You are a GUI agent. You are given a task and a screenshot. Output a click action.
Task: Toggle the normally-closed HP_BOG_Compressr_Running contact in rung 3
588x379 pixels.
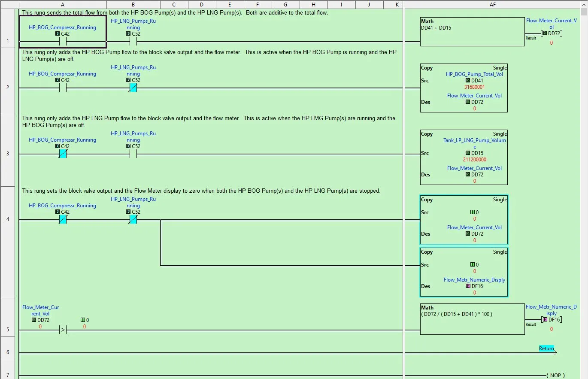62,153
